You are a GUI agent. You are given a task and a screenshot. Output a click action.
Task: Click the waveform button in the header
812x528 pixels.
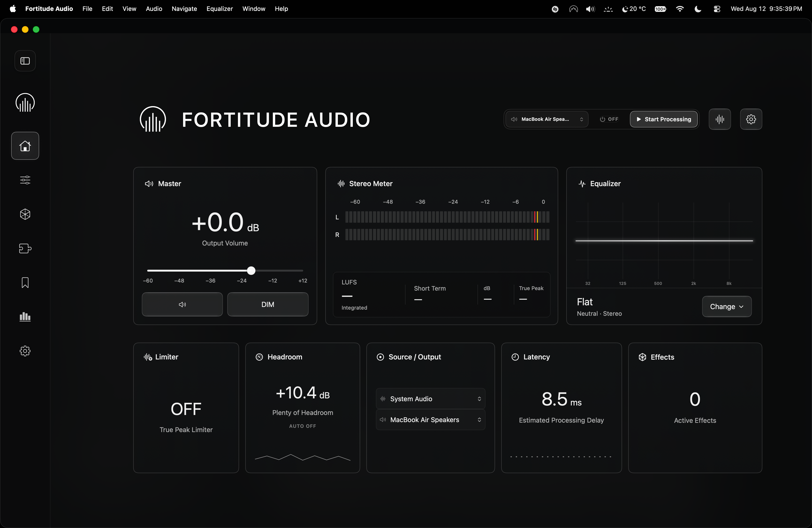[720, 119]
